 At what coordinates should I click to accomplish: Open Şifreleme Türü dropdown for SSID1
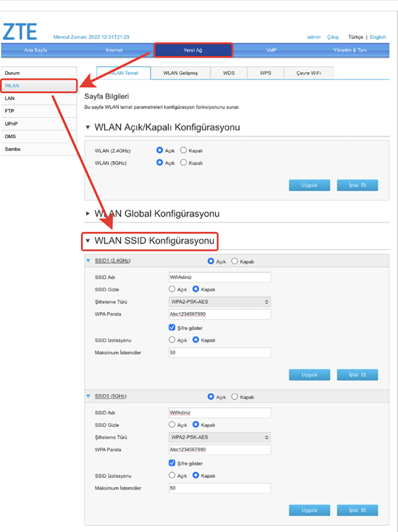[220, 302]
